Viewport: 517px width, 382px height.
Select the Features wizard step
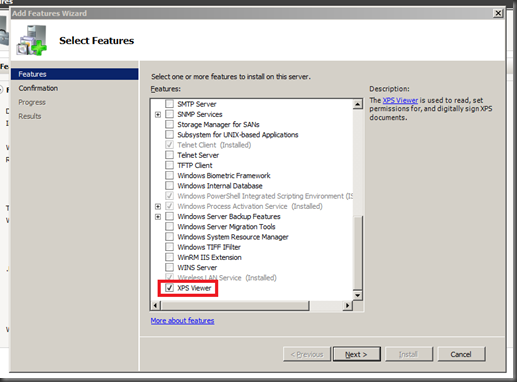click(x=74, y=74)
